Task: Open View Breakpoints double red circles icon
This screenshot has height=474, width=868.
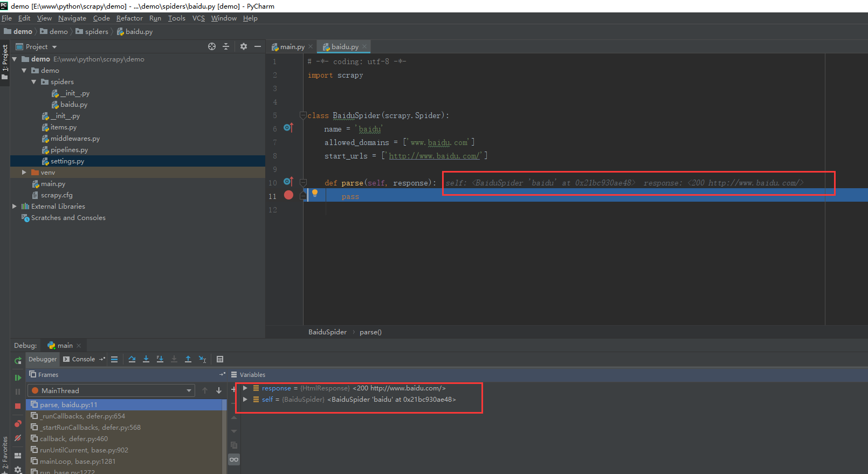Action: pyautogui.click(x=18, y=424)
